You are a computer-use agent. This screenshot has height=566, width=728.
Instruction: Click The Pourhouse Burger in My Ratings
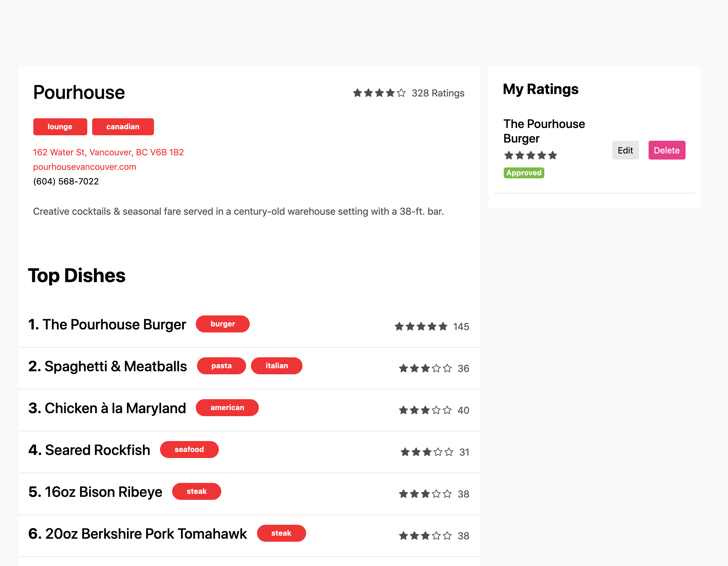click(x=544, y=131)
